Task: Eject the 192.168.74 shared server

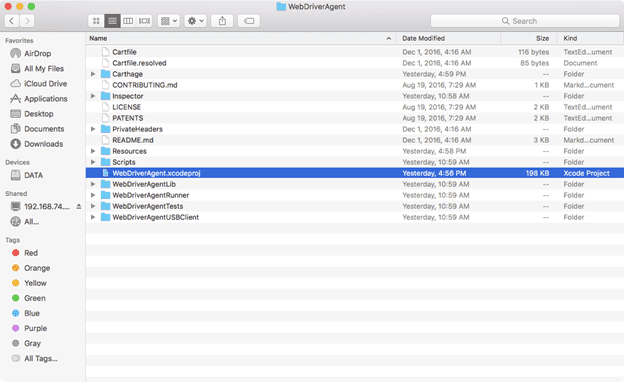Action: pos(79,206)
